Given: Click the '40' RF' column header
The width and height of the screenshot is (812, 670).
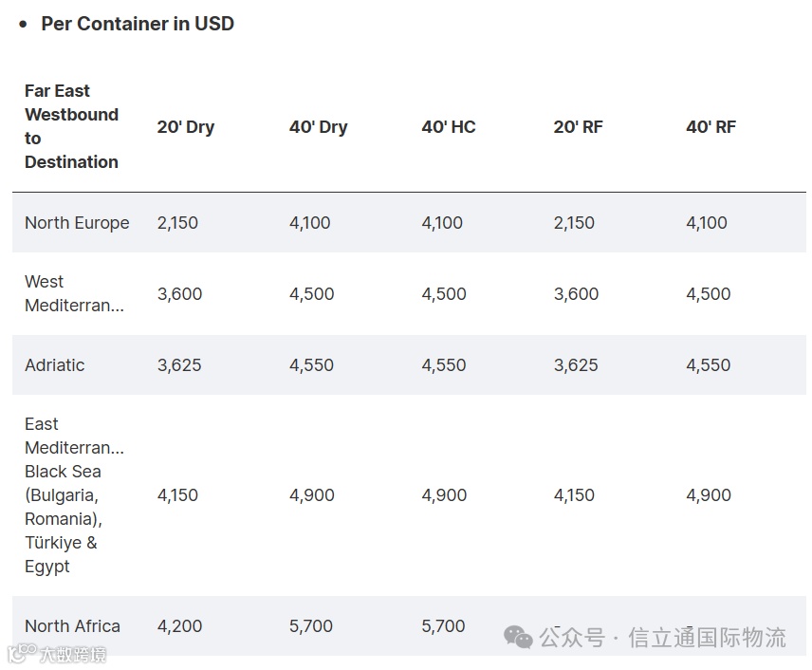Looking at the screenshot, I should (711, 127).
